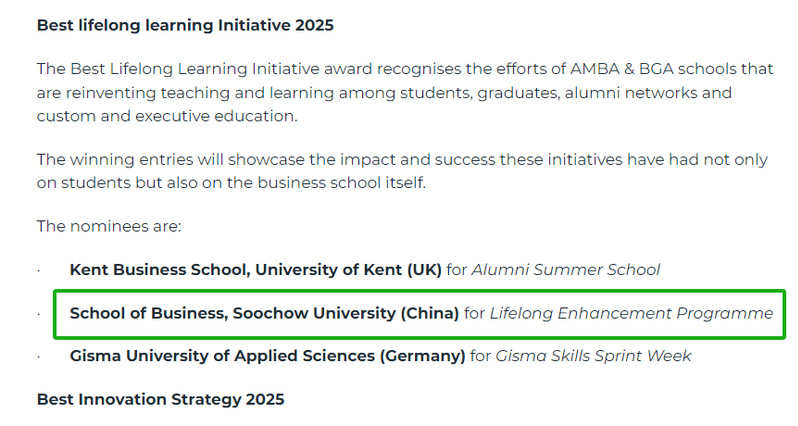
Task: Click "The nominees are:" line
Action: click(109, 226)
